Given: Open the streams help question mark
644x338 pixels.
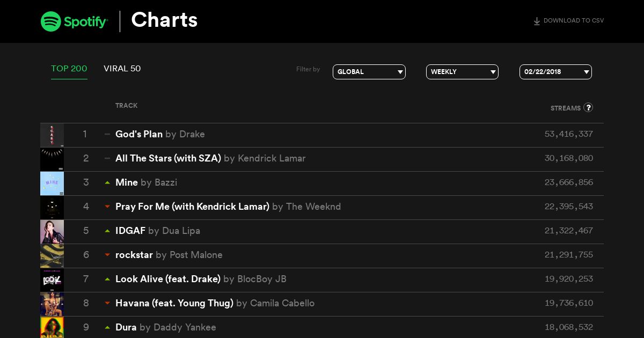Looking at the screenshot, I should (x=588, y=107).
